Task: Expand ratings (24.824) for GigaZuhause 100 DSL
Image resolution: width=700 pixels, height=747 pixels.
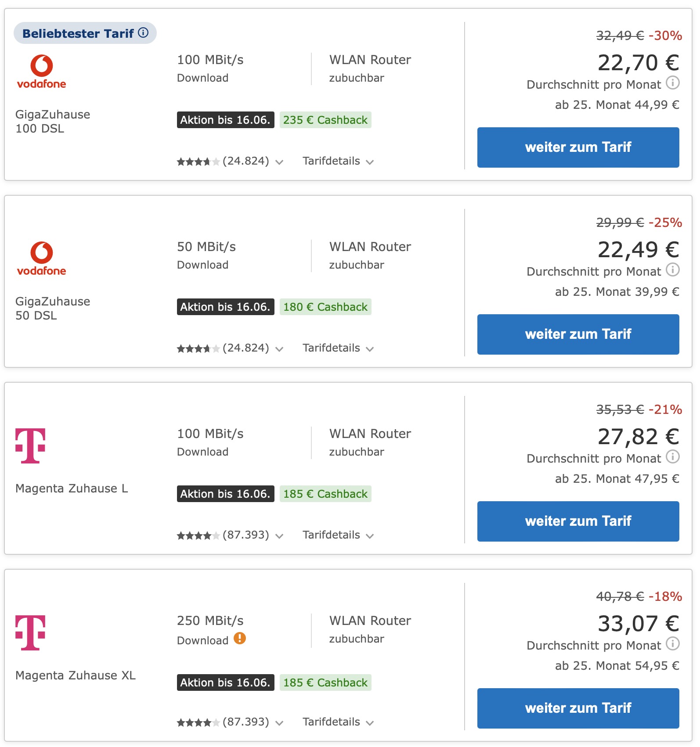Action: [x=230, y=161]
